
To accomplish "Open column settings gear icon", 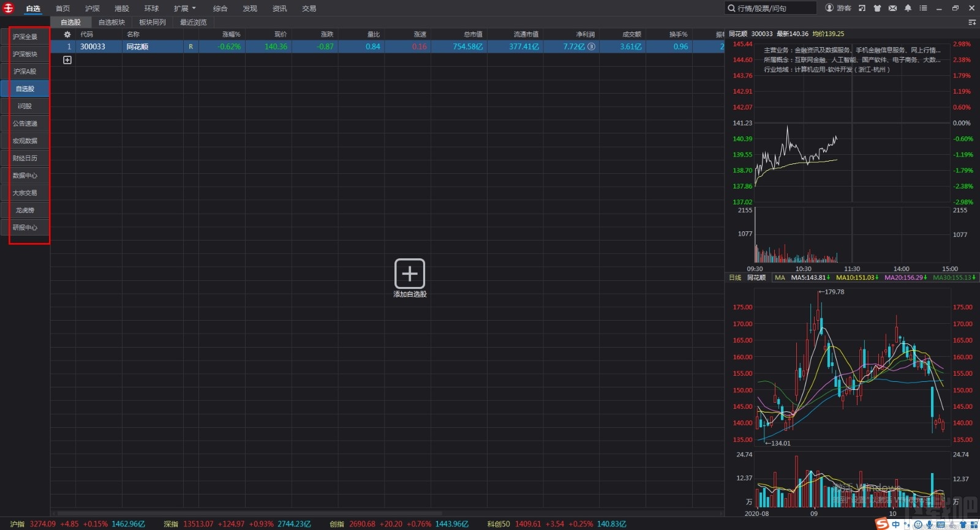I will pyautogui.click(x=67, y=34).
